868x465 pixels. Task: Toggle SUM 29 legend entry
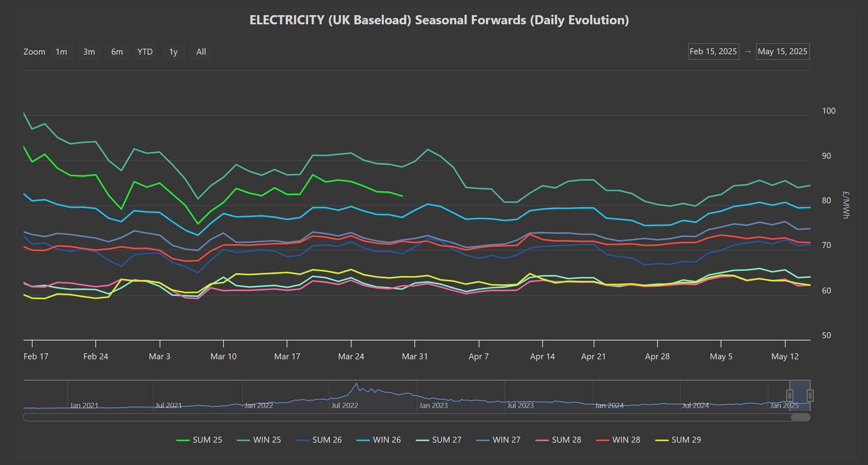678,440
